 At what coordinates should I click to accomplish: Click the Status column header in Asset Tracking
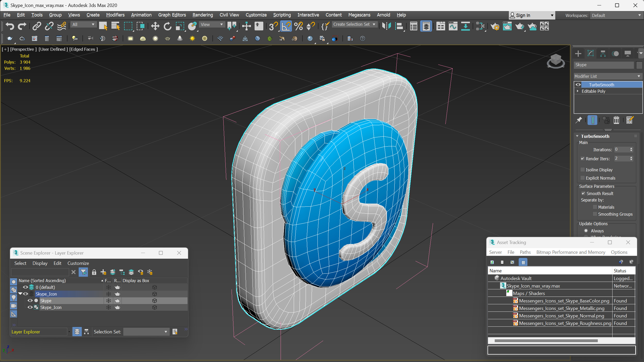(623, 271)
